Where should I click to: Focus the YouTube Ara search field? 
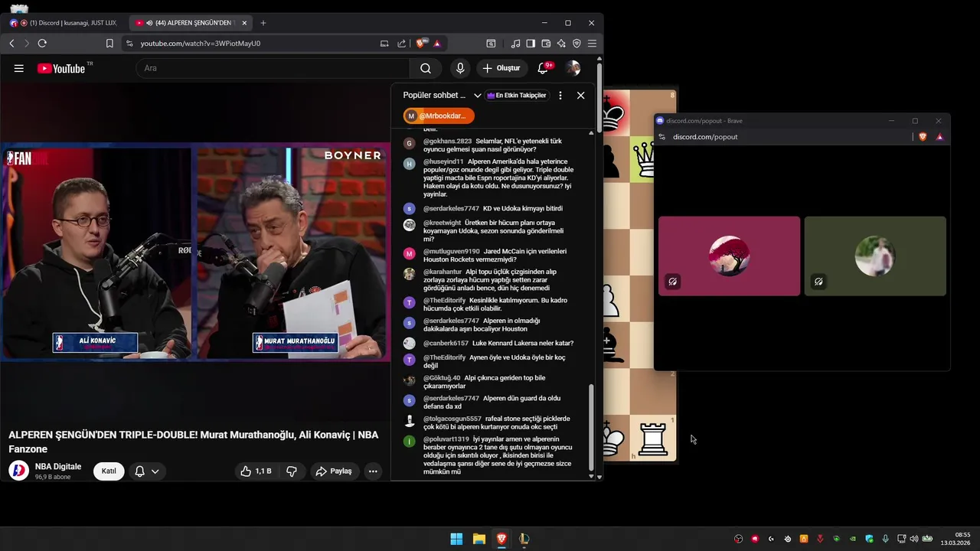coord(273,68)
